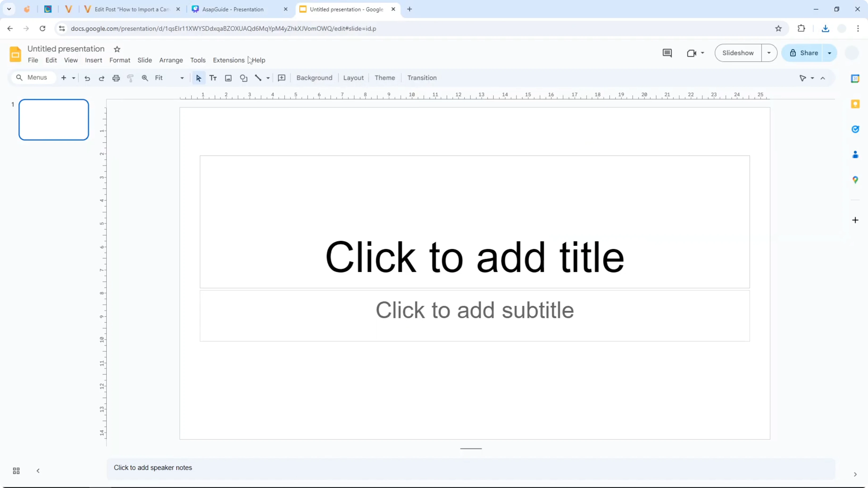Open line type dropdown arrow
This screenshot has height=488, width=868.
tap(268, 78)
